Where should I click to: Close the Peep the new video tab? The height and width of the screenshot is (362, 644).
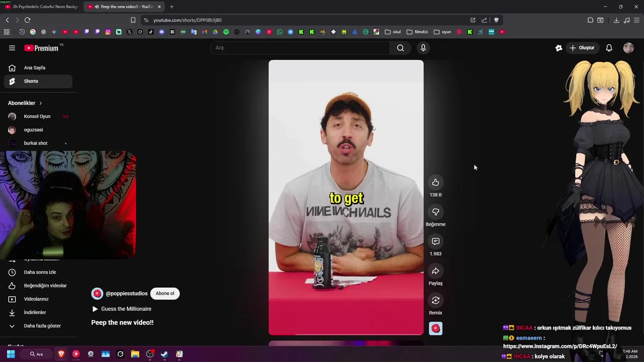click(x=159, y=7)
